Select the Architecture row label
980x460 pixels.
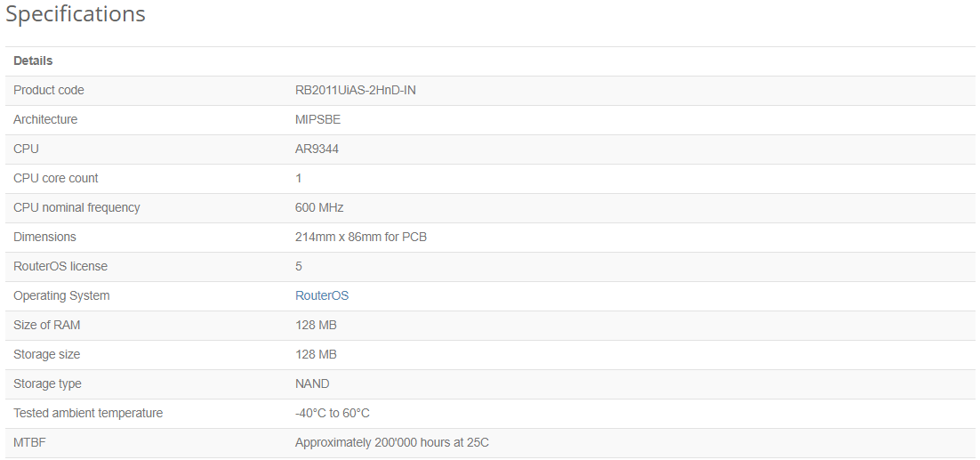45,119
